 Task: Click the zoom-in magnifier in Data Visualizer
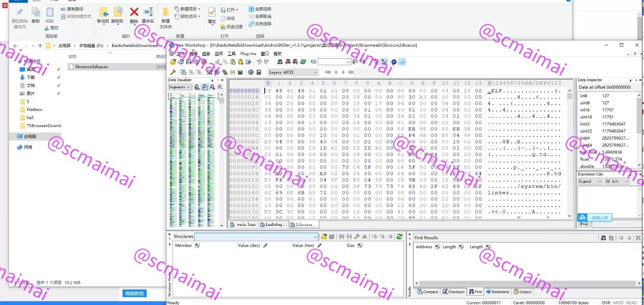[212, 87]
